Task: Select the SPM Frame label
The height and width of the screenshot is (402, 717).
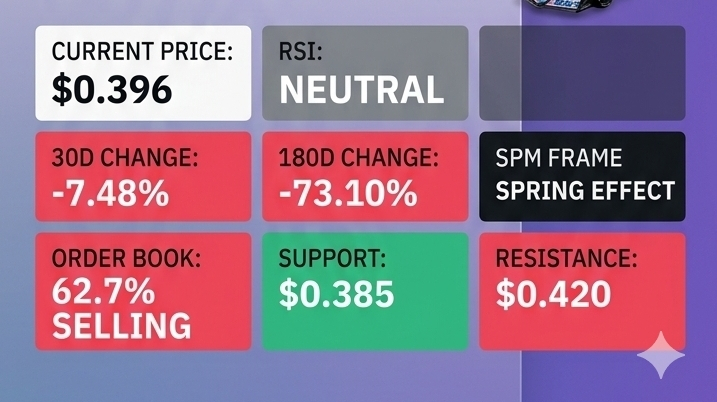Action: (x=559, y=158)
